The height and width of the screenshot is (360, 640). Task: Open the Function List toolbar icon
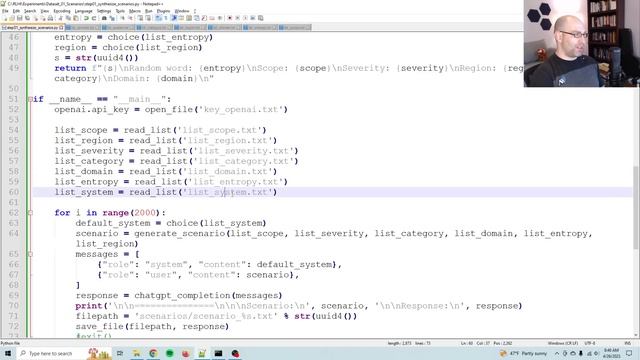(204, 18)
